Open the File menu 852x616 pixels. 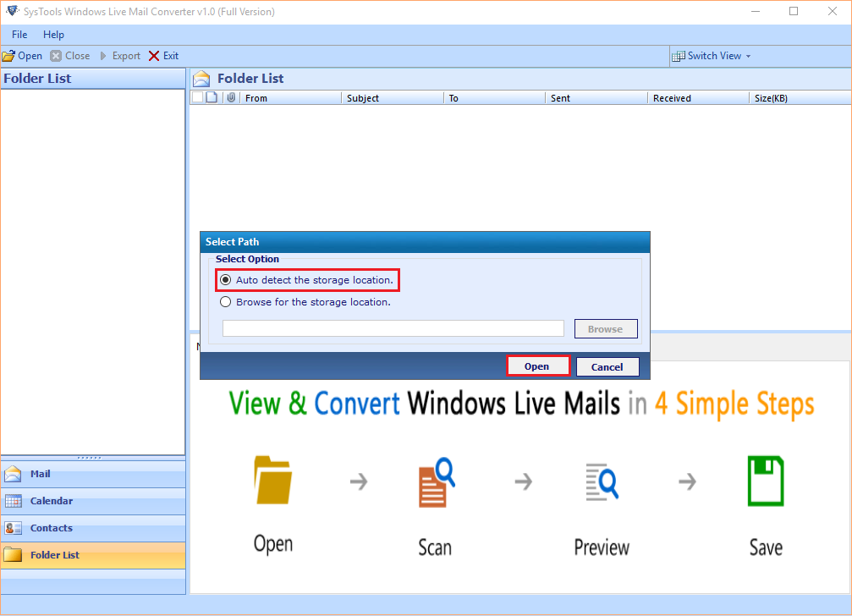(x=19, y=35)
